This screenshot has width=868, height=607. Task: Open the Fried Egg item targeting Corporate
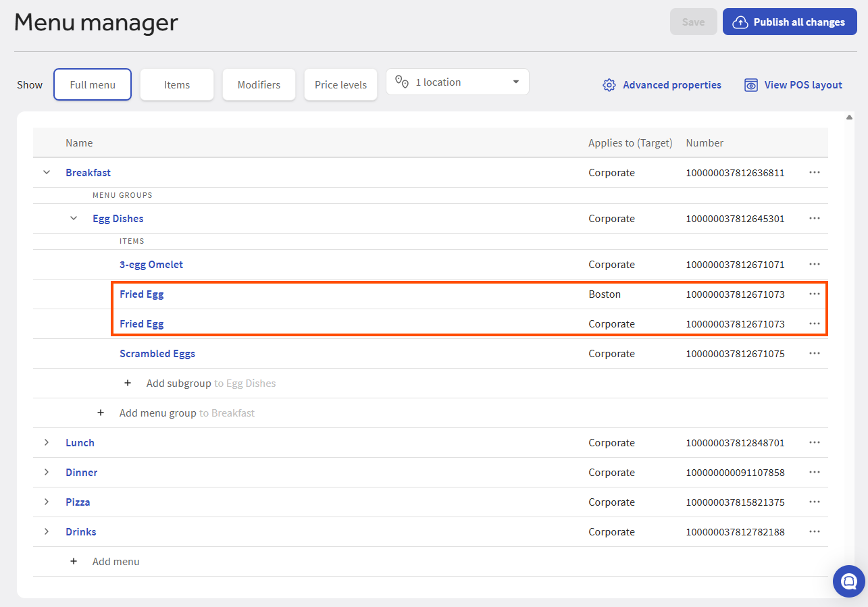point(142,324)
